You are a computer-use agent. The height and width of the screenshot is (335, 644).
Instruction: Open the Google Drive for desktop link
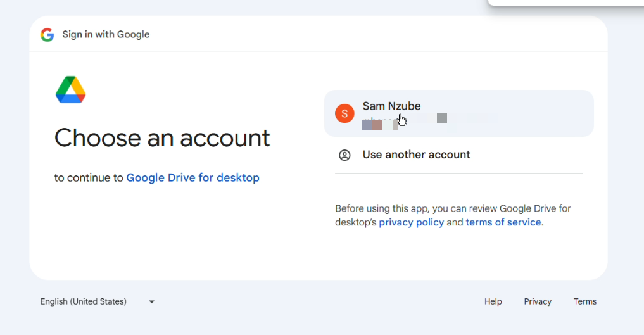click(x=193, y=178)
